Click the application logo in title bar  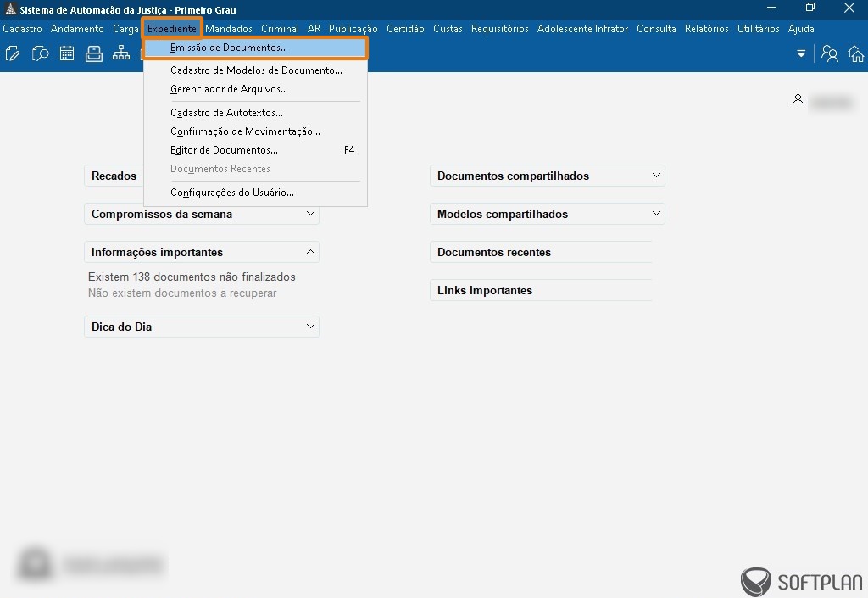[10, 9]
